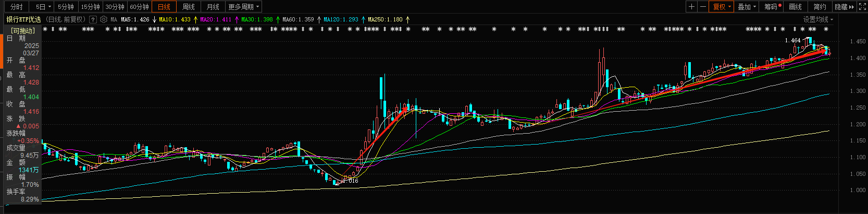Image resolution: width=868 pixels, height=214 pixels.
Task: Open the 复权 adjustment dropdown
Action: point(722,7)
